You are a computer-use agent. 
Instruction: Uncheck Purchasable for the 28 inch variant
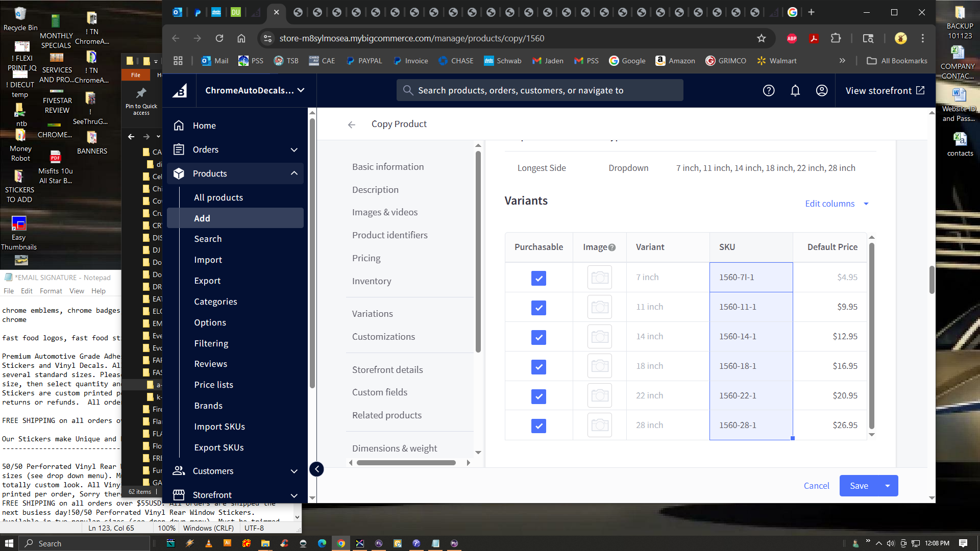[538, 426]
